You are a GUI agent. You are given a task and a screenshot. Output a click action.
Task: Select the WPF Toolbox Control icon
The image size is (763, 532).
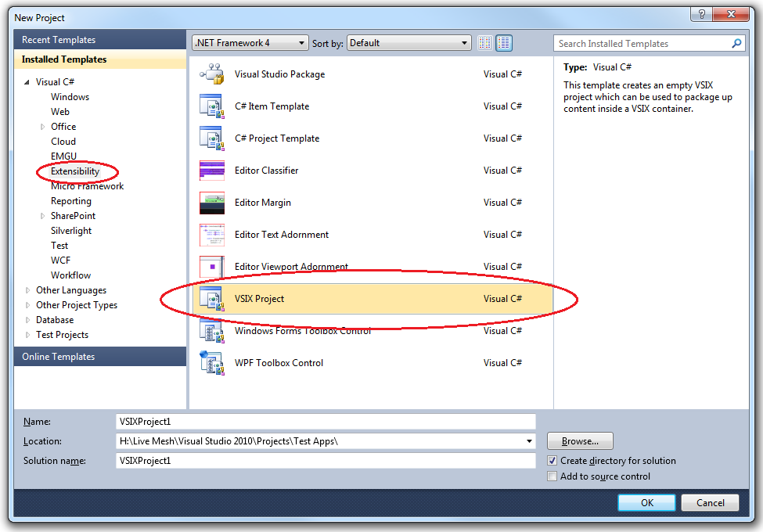click(212, 363)
